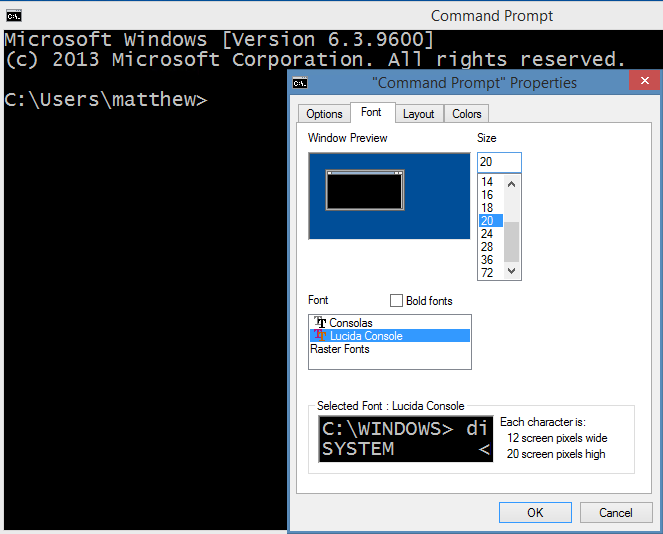The height and width of the screenshot is (534, 663).
Task: Select highlighted size 20 in the list
Action: pyautogui.click(x=491, y=221)
